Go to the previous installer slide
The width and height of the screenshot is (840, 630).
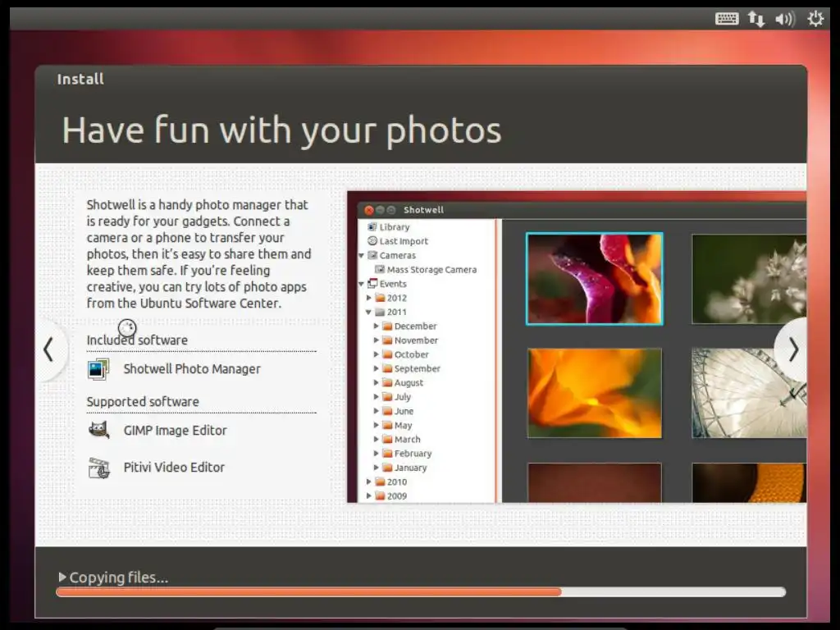click(x=48, y=349)
